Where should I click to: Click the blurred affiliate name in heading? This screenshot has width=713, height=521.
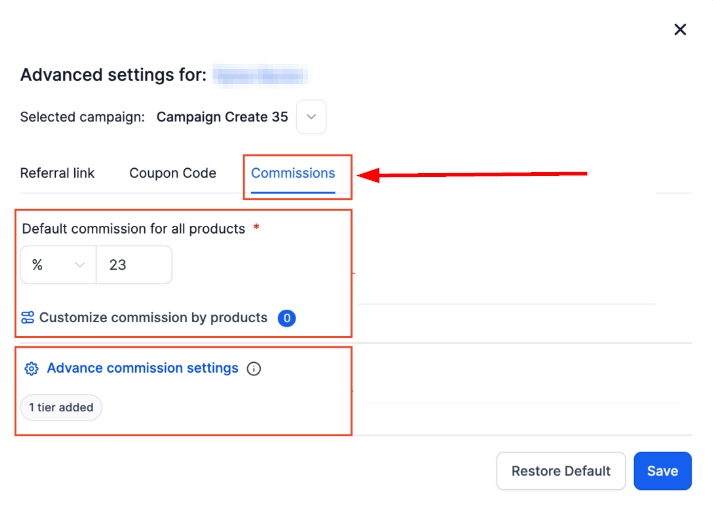[x=260, y=75]
